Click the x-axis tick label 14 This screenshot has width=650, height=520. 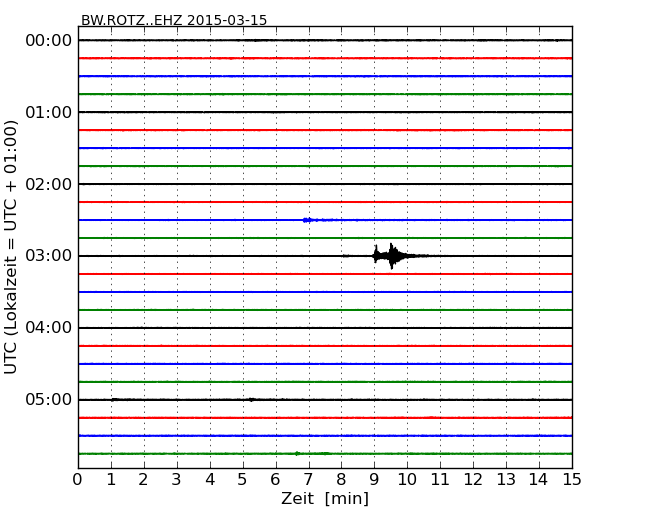click(x=538, y=480)
